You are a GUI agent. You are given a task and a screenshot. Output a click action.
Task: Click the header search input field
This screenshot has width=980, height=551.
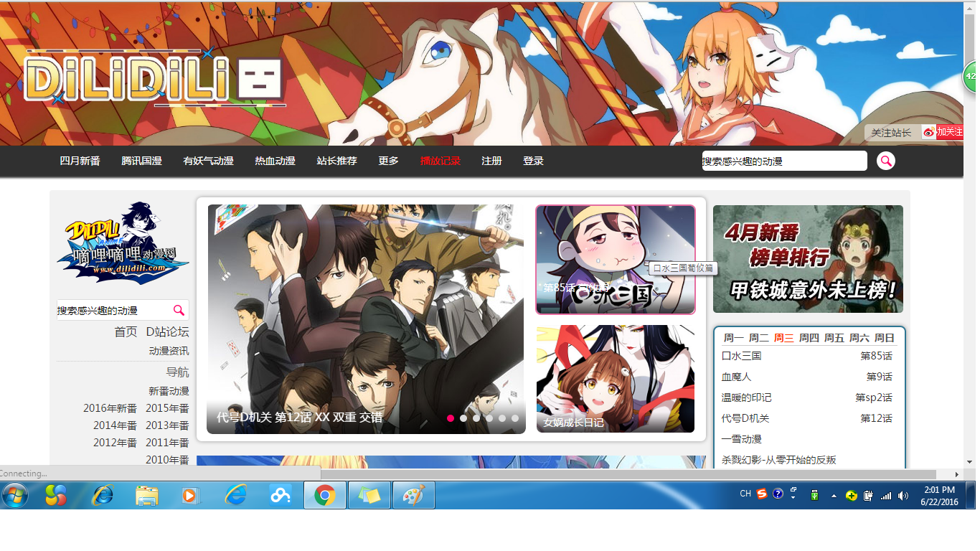tap(784, 161)
